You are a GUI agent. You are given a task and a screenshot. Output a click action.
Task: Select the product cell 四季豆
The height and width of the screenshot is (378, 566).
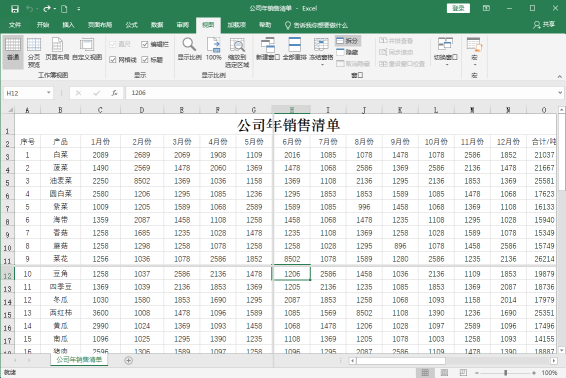coord(61,287)
